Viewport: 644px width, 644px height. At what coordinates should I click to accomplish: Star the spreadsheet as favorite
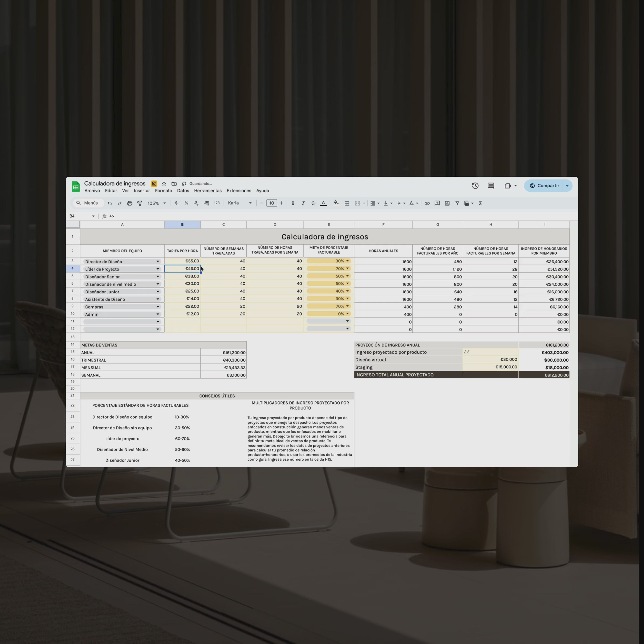[164, 184]
